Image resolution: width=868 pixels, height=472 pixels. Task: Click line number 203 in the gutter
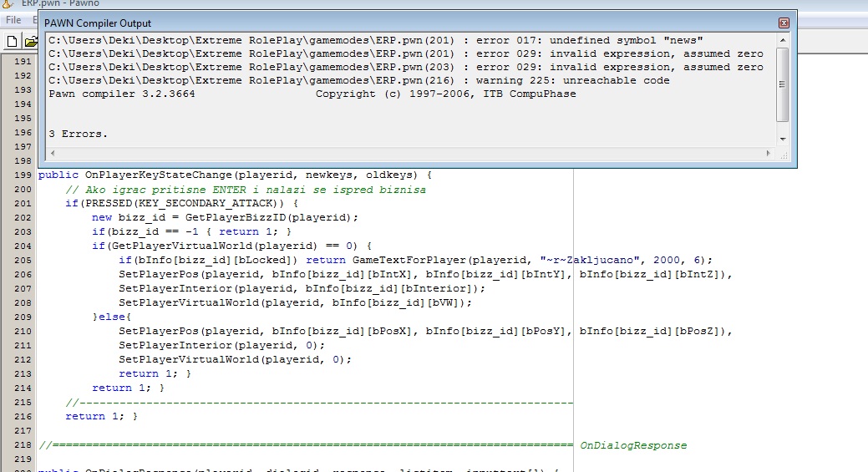[23, 232]
